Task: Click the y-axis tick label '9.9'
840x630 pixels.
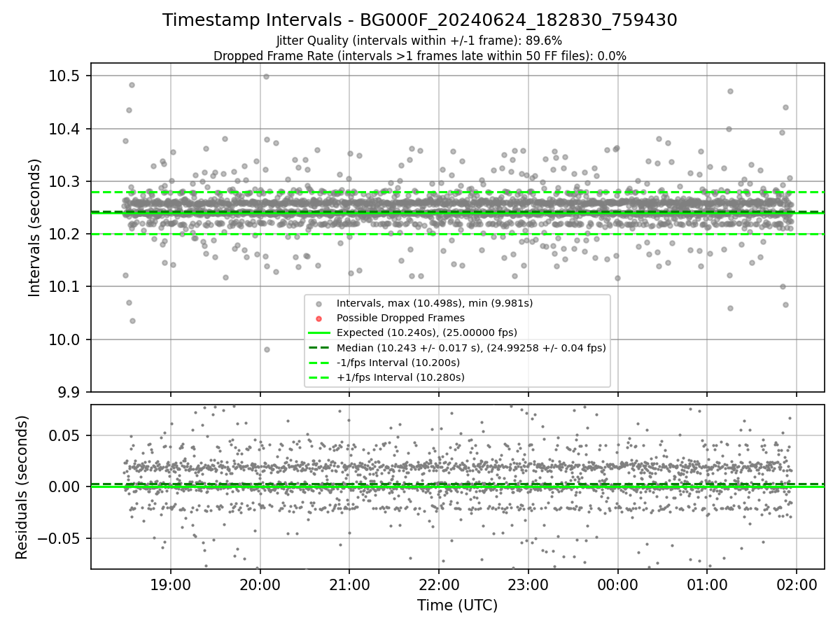Action: pos(69,392)
